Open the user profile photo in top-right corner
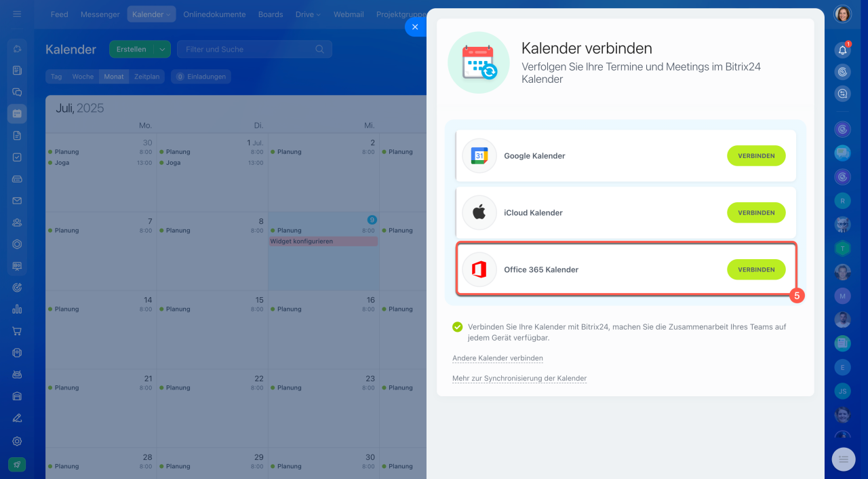868x479 pixels. click(843, 14)
